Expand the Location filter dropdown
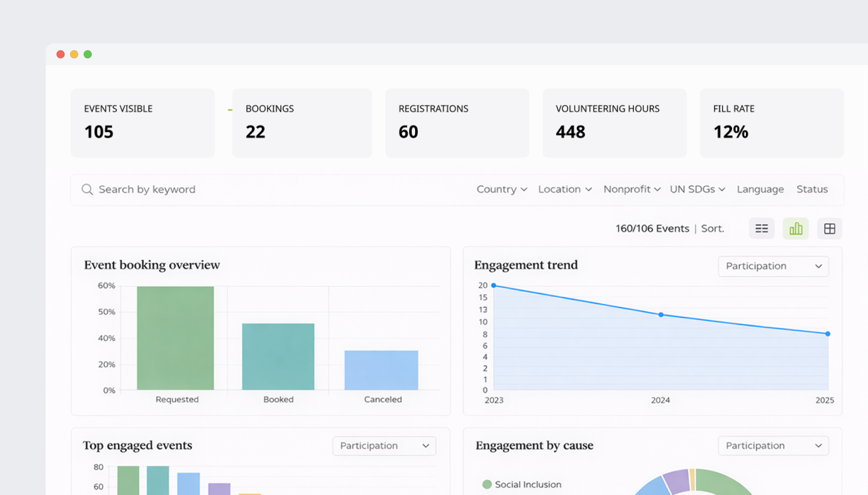Screen dimensions: 868x495 pyautogui.click(x=565, y=190)
